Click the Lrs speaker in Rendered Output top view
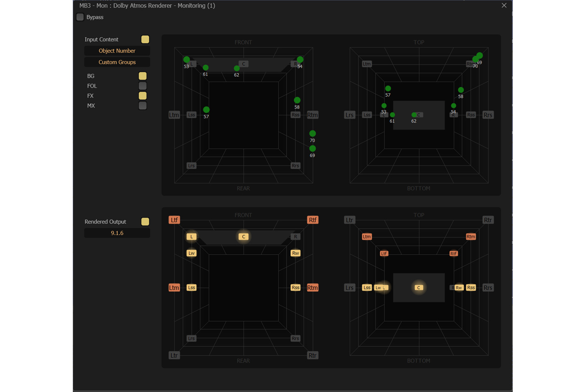 (x=350, y=288)
